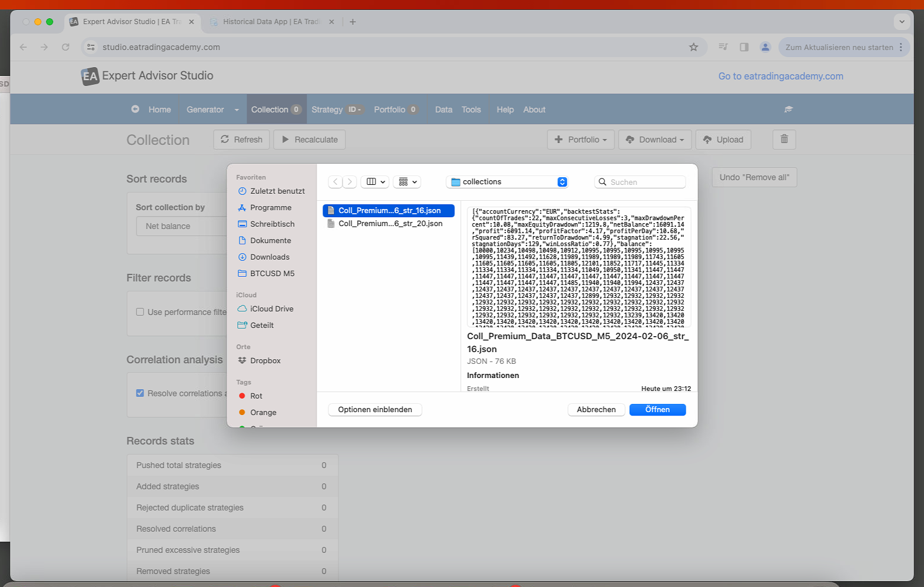Image resolution: width=924 pixels, height=587 pixels.
Task: Click the Expert Advisor Studio logo icon
Action: tap(90, 76)
